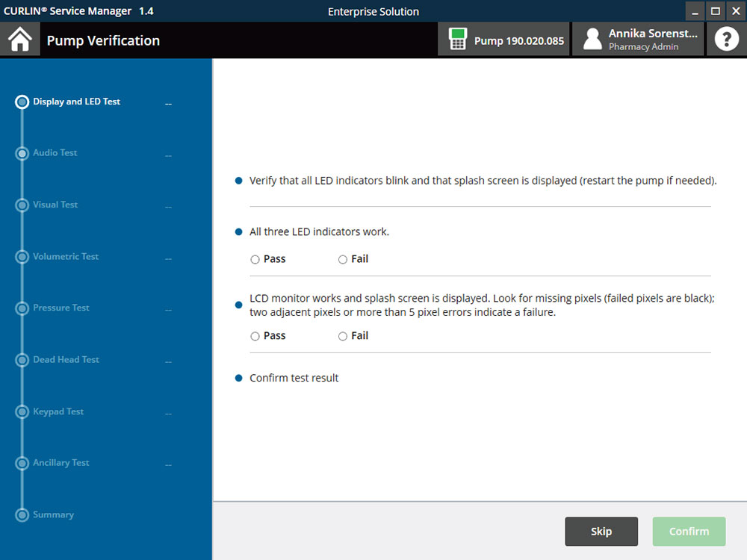
Task: Go to the Home screen icon
Action: point(20,40)
